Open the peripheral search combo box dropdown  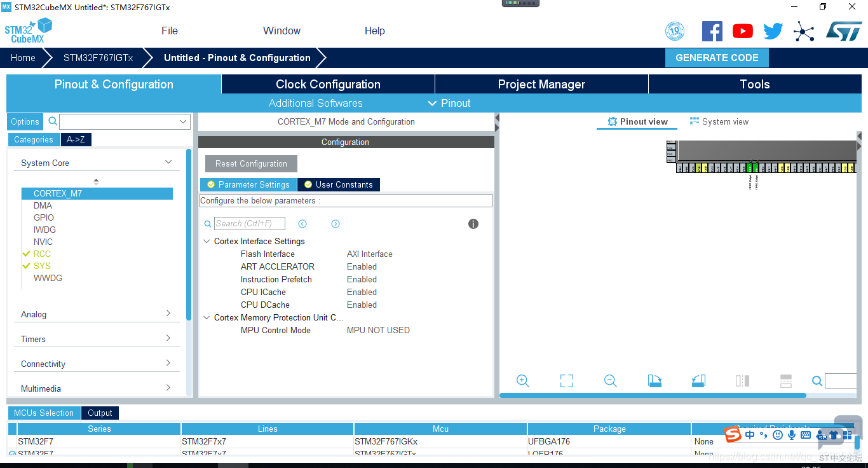(x=184, y=121)
